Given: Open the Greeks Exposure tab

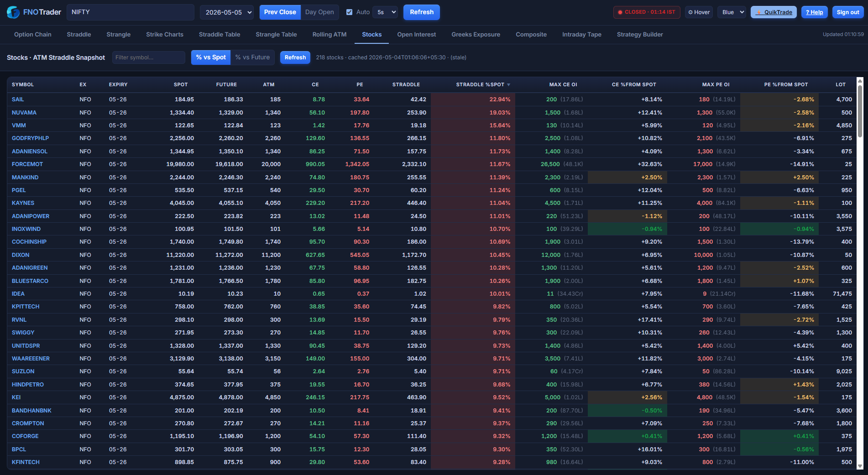Looking at the screenshot, I should pyautogui.click(x=476, y=35).
